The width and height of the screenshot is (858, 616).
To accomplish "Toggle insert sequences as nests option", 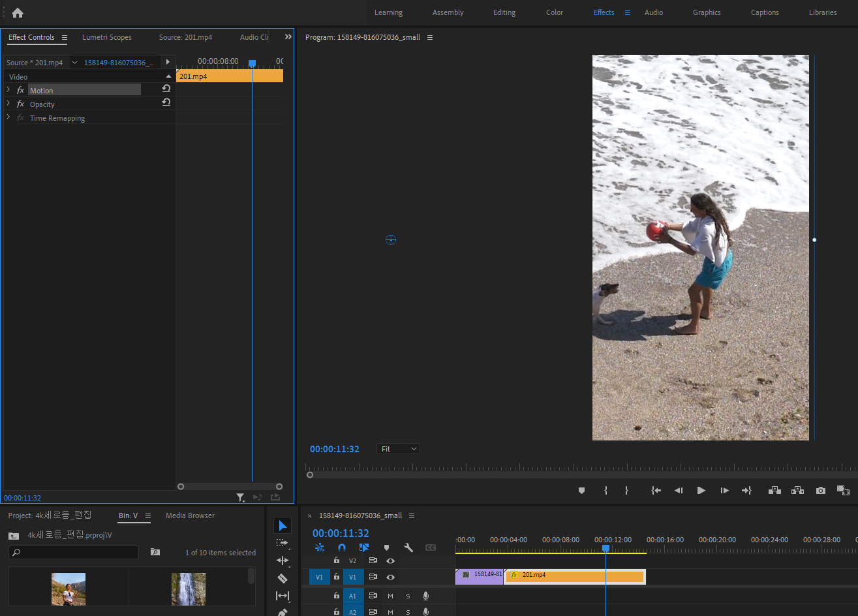I will (320, 548).
